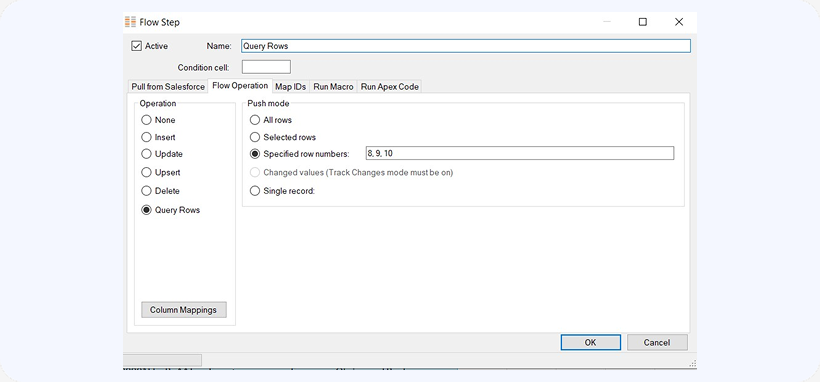Minimize the Flow Step window
Viewport: 820px width, 382px height.
(x=607, y=22)
